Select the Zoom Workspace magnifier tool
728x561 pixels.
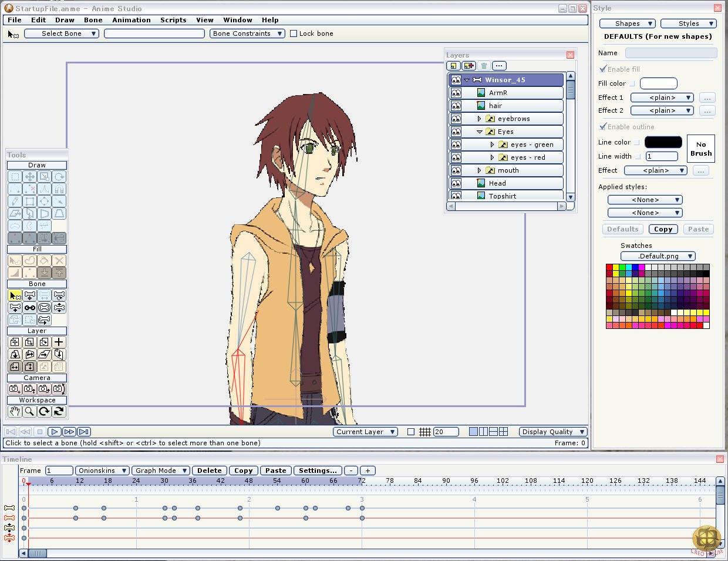pyautogui.click(x=29, y=412)
